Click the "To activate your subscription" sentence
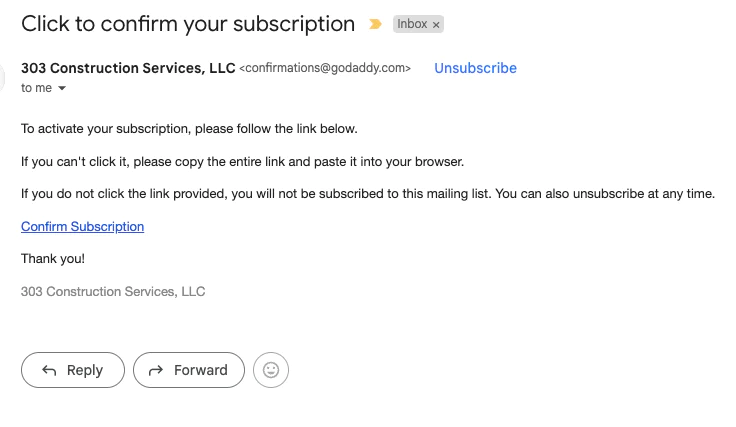 pyautogui.click(x=189, y=129)
